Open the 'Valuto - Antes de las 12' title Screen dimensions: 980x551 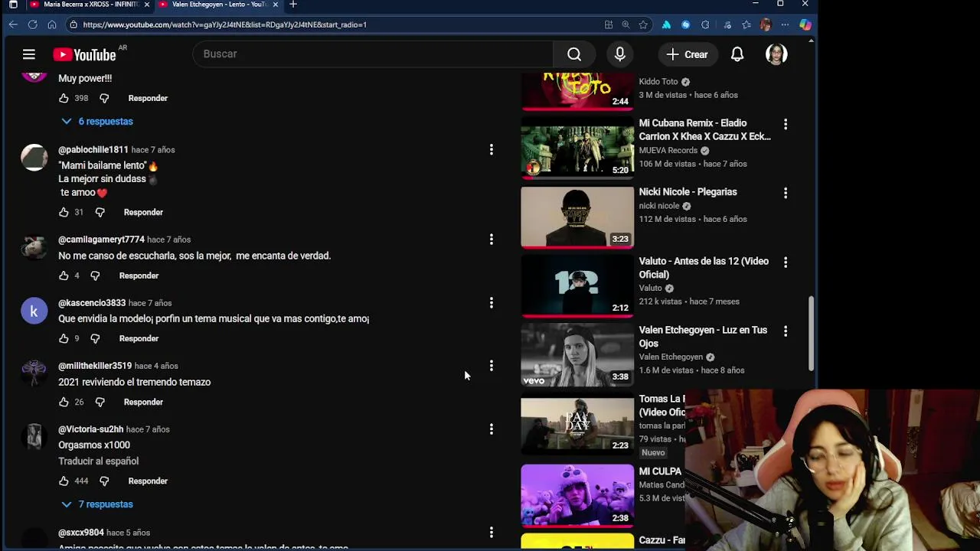pos(704,268)
